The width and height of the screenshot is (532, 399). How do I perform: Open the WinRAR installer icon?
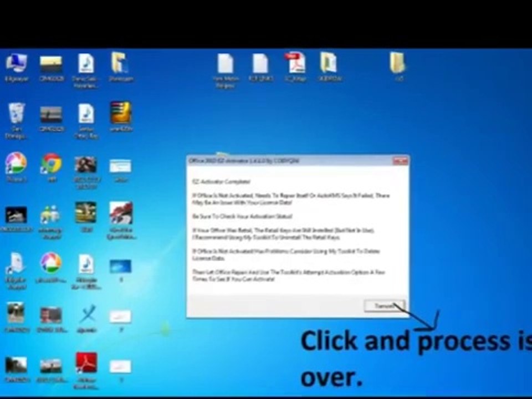point(121,117)
